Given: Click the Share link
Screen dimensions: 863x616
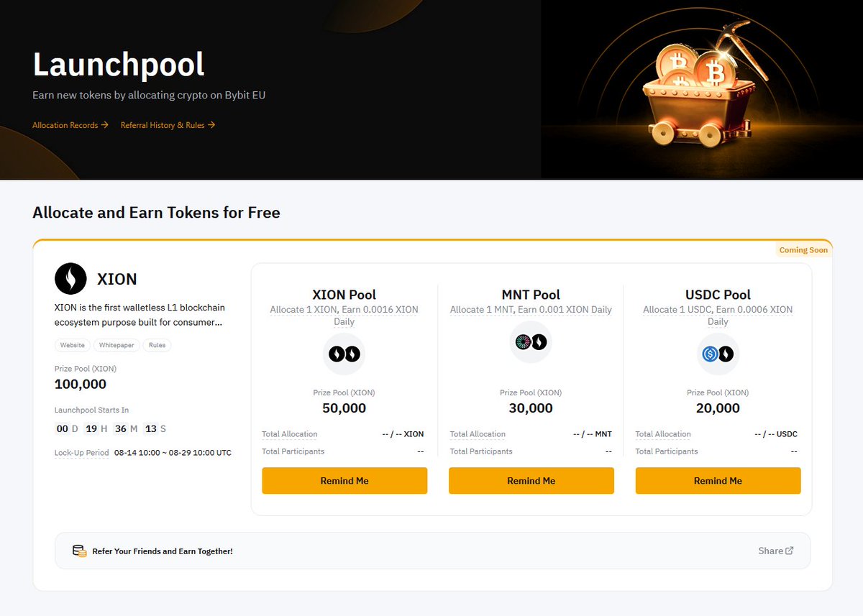Looking at the screenshot, I should 776,551.
